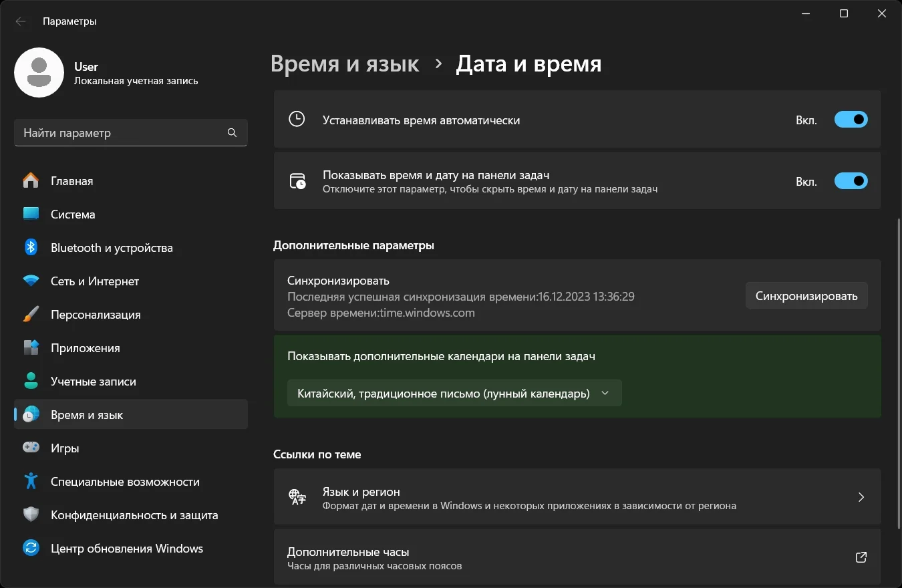Select Приложения in sidebar
The width and height of the screenshot is (902, 588).
[131, 348]
